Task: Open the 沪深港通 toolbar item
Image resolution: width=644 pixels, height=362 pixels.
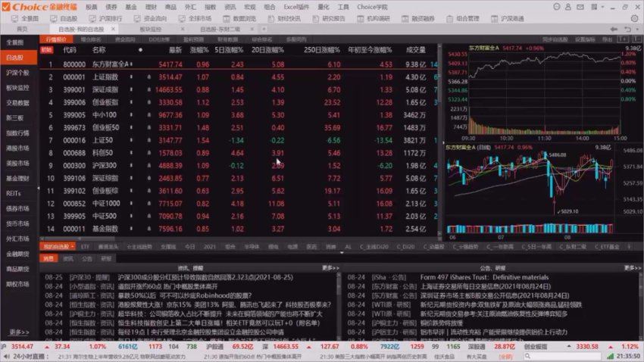Action: 507,18
